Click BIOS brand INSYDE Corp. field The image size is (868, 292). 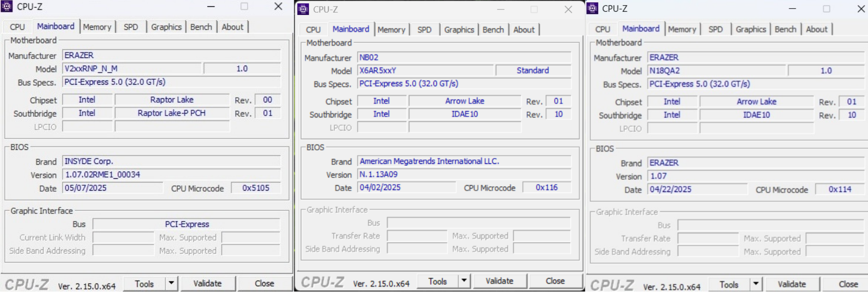(171, 161)
